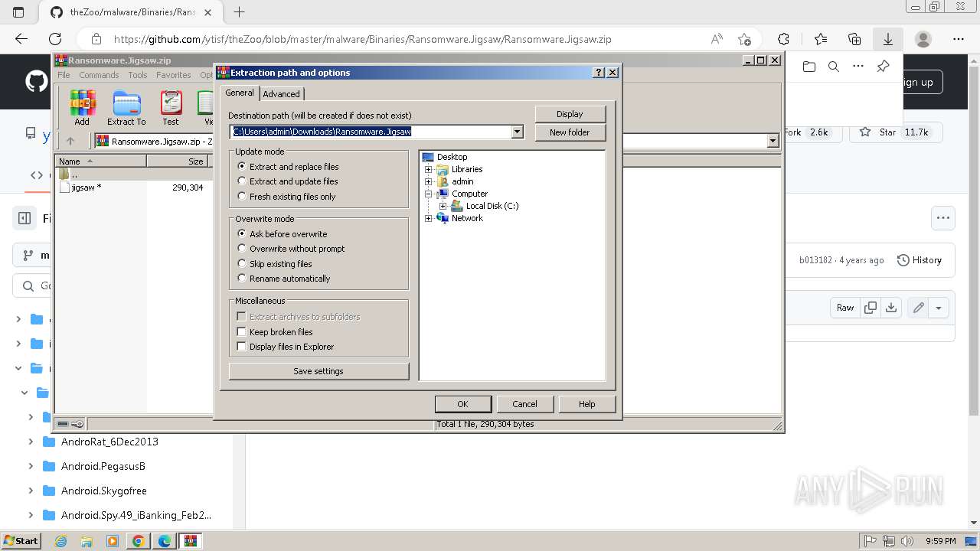
Task: Expand the admin folder tree node
Action: coord(429,181)
